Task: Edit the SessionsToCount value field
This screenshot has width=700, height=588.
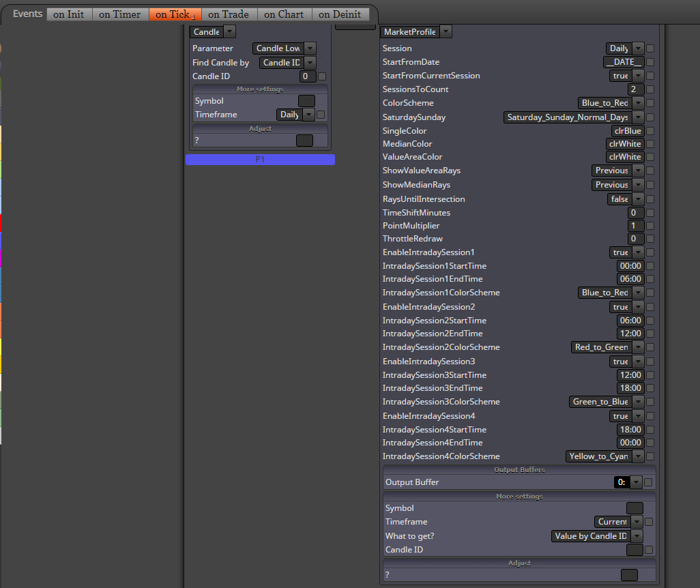Action: tap(636, 89)
